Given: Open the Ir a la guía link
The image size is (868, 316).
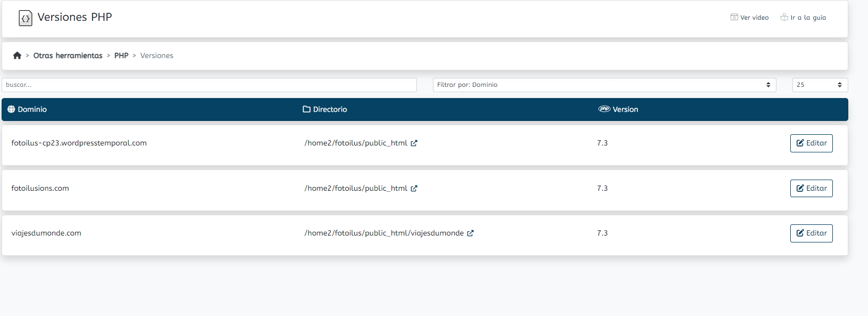Looking at the screenshot, I should point(804,18).
